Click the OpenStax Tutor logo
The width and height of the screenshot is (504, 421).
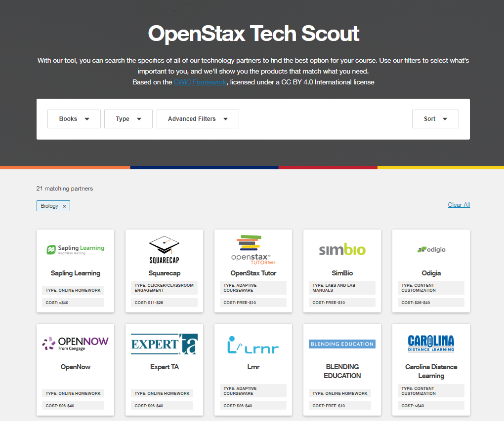[253, 250]
